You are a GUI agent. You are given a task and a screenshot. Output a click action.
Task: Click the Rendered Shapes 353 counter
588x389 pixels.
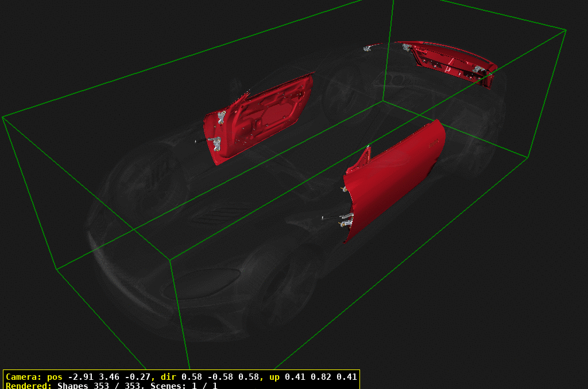coord(103,386)
